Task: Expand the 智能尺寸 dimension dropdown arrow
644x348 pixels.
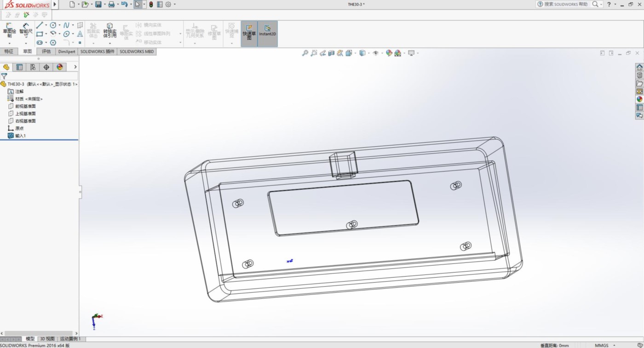Action: tap(26, 43)
